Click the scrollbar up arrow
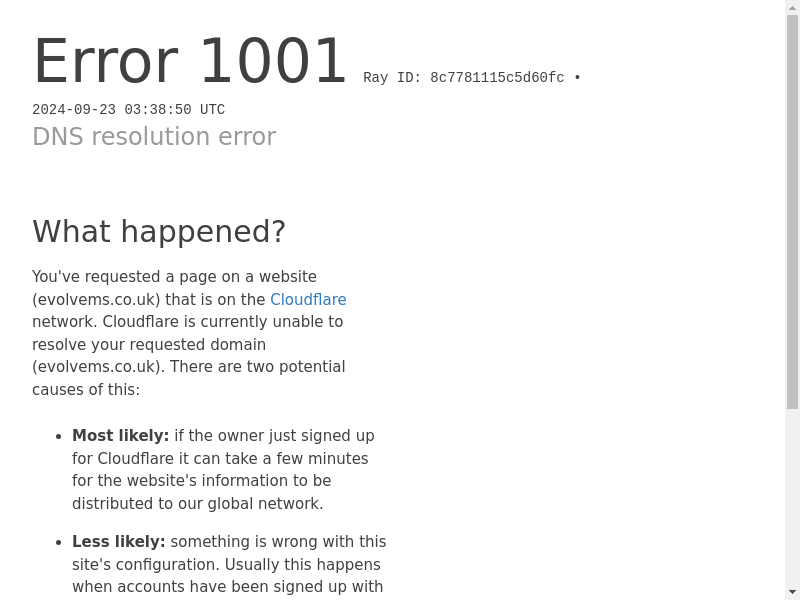Image resolution: width=800 pixels, height=600 pixels. point(792,8)
